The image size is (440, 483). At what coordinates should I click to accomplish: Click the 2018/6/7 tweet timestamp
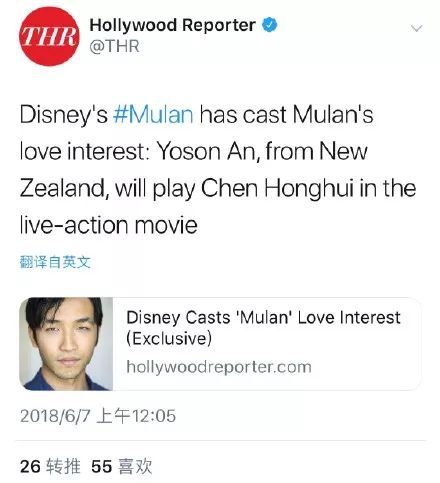coord(98,416)
